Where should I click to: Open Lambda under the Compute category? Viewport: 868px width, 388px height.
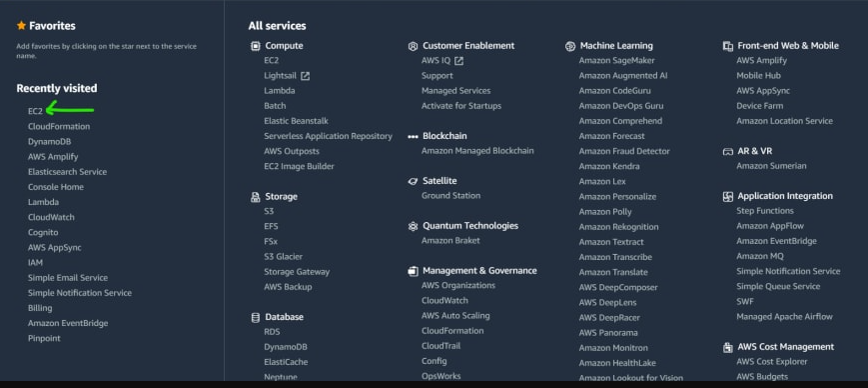coord(279,91)
